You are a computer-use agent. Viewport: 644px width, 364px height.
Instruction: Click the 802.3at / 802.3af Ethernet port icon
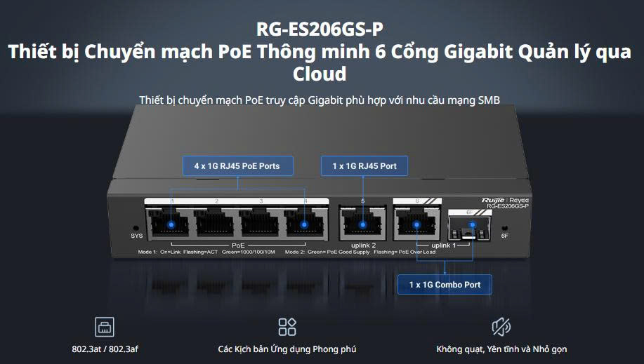point(105,327)
